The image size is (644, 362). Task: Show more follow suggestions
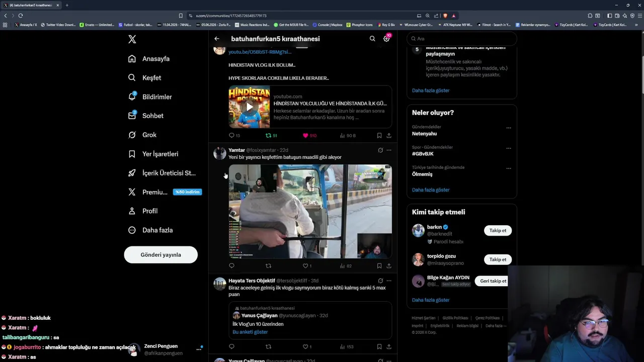(431, 300)
